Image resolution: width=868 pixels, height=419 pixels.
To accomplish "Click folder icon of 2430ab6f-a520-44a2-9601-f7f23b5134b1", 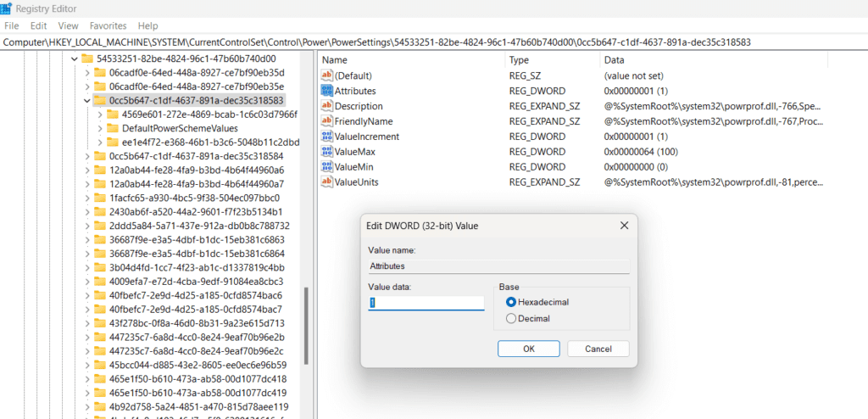I will click(x=100, y=212).
